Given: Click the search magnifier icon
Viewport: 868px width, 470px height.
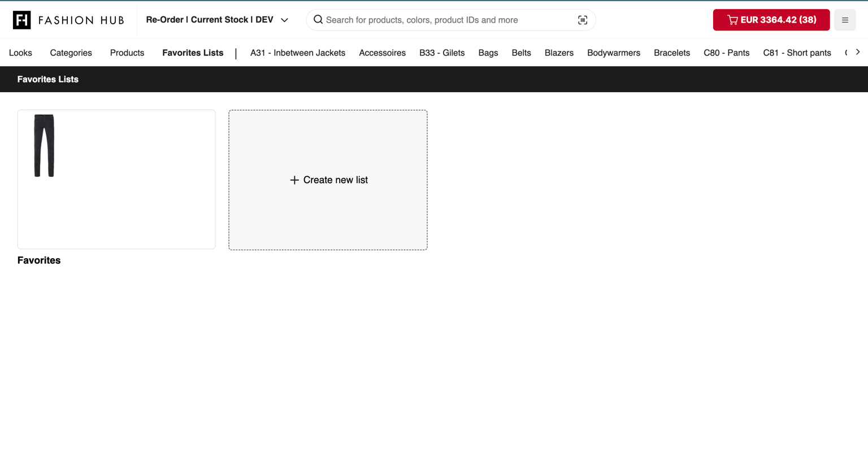Looking at the screenshot, I should click(x=318, y=20).
